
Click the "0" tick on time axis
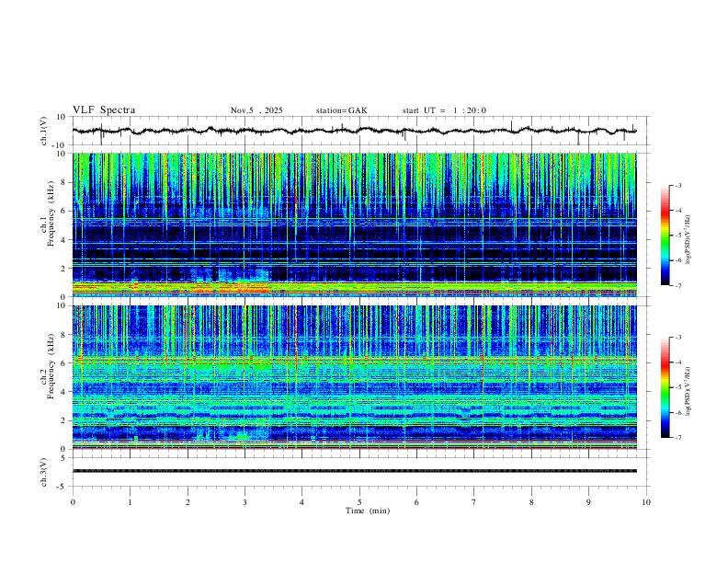tap(73, 502)
